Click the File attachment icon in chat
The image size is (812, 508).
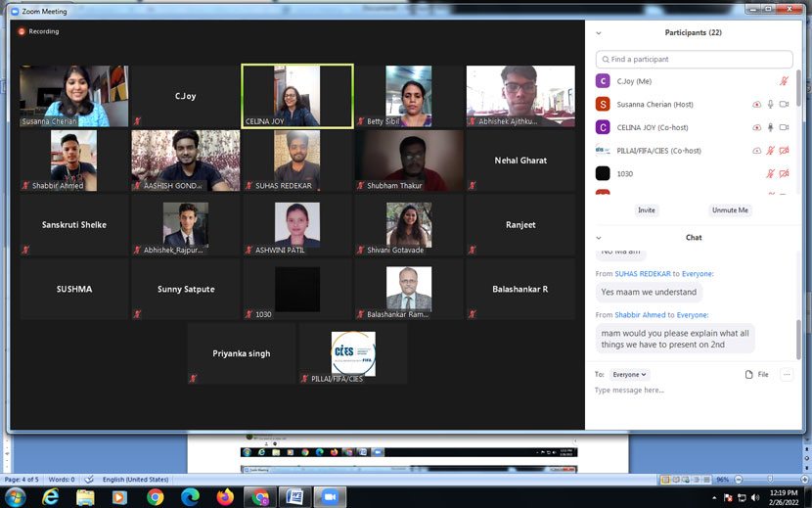point(756,375)
